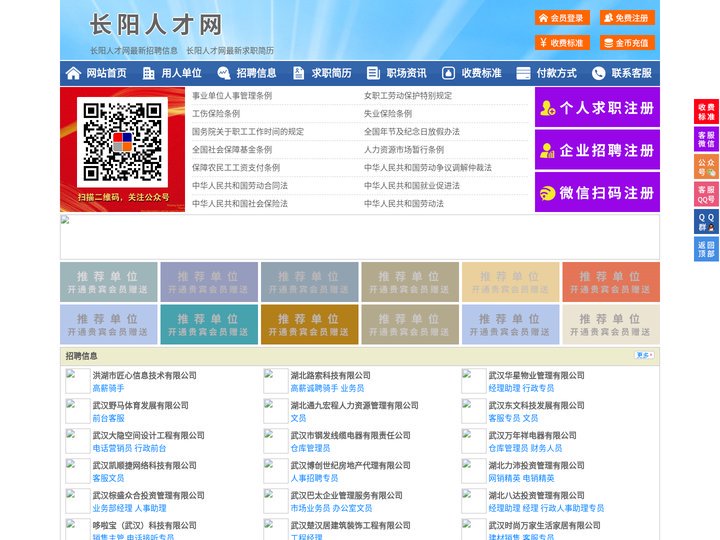Screen dimensions: 720x540
Task: Open 招聘信息 navigation item
Action: tap(256, 73)
